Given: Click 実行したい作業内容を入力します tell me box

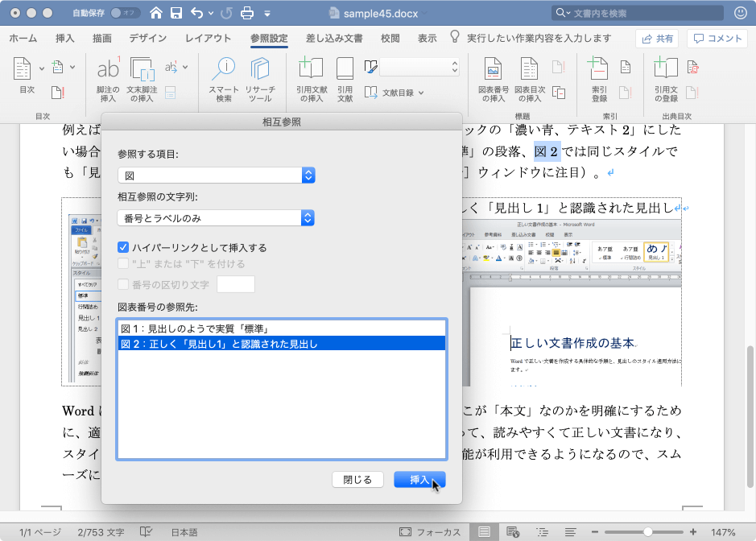Looking at the screenshot, I should pyautogui.click(x=539, y=38).
